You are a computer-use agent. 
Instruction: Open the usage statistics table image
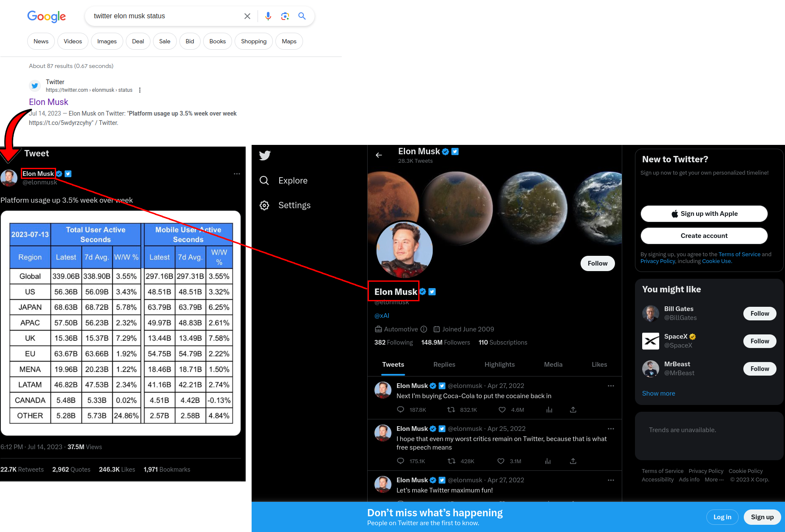tap(121, 323)
